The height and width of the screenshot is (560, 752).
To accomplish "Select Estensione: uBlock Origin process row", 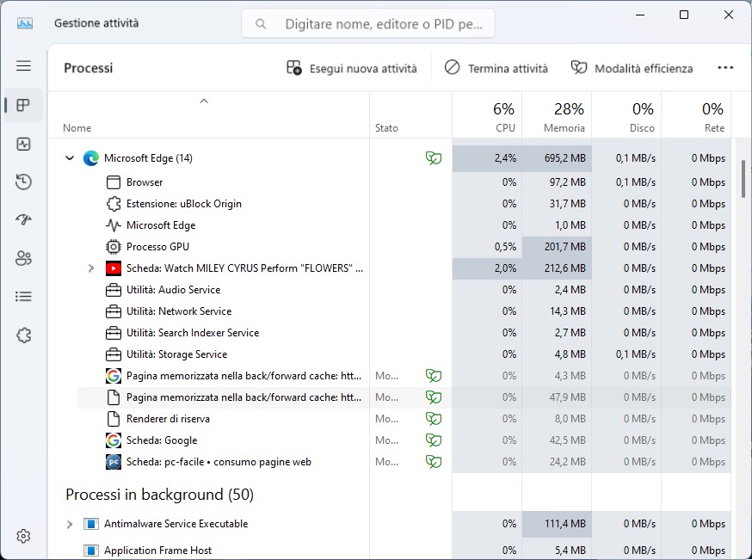I will click(x=184, y=204).
